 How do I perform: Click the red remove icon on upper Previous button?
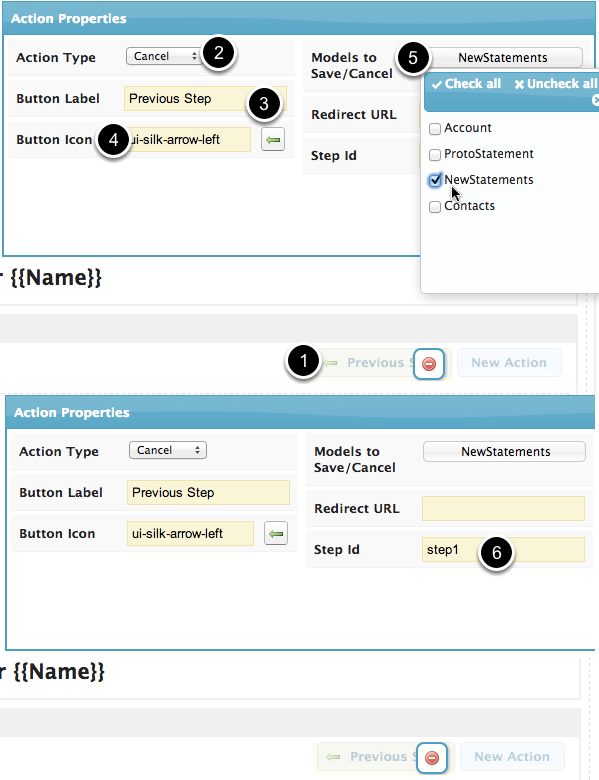coord(429,364)
